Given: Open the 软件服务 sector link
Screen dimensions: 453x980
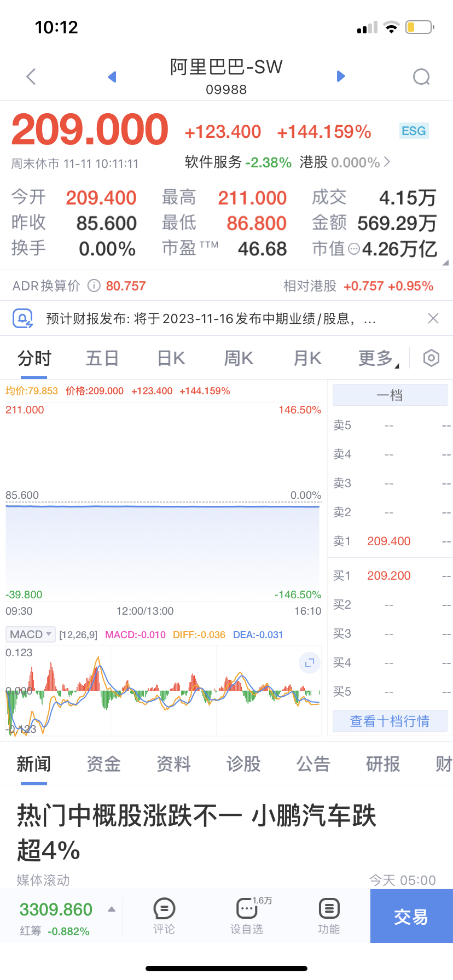Looking at the screenshot, I should coord(238,162).
